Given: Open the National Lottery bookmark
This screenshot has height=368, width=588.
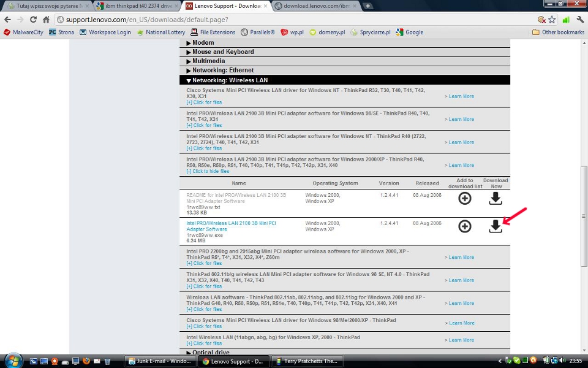Looking at the screenshot, I should tap(161, 33).
